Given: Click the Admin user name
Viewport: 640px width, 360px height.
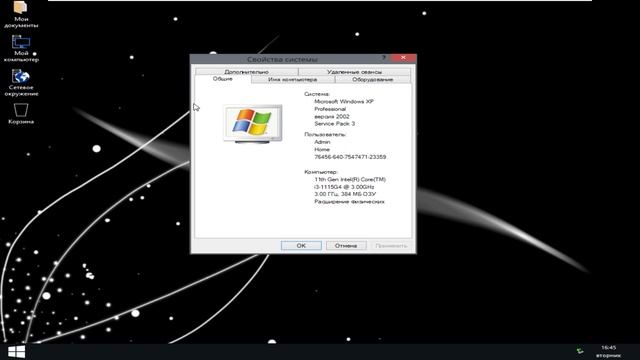Looking at the screenshot, I should coord(322,142).
